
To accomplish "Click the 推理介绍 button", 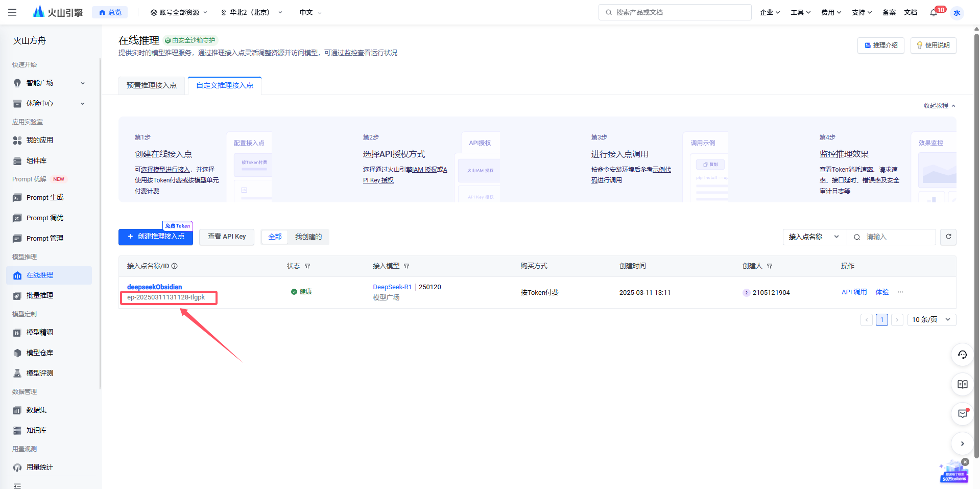I will coord(881,45).
